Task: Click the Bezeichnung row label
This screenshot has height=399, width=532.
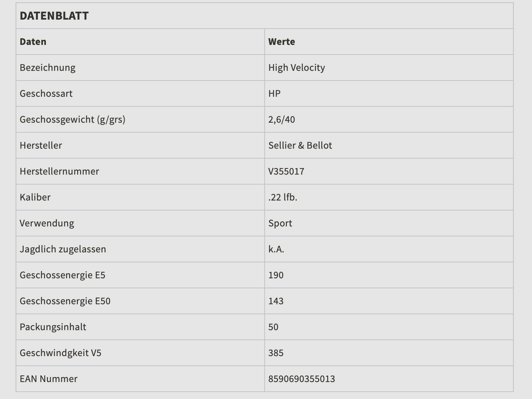Action: coord(48,67)
